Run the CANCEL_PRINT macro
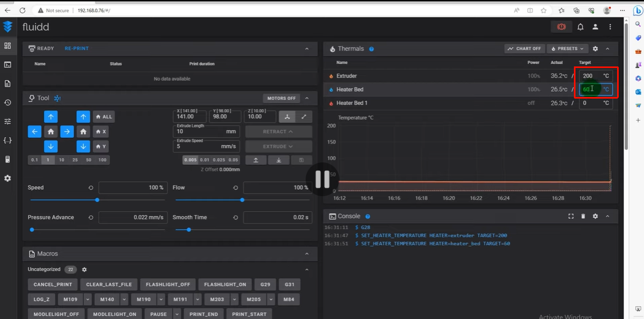This screenshot has width=644, height=319. point(53,285)
